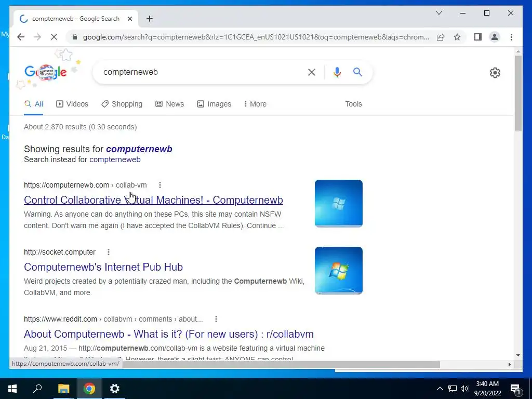Open a new tab with plus button
Viewport: 532px width, 399px height.
point(150,19)
